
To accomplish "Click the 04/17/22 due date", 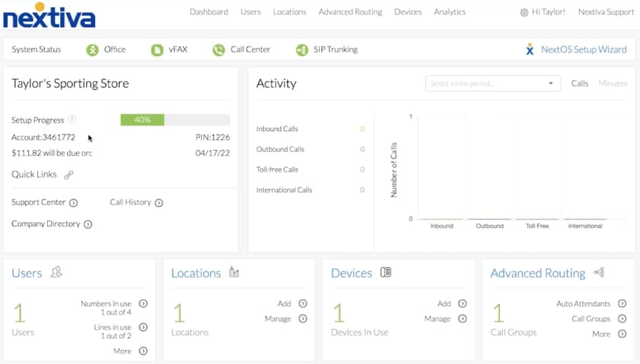I will (213, 153).
